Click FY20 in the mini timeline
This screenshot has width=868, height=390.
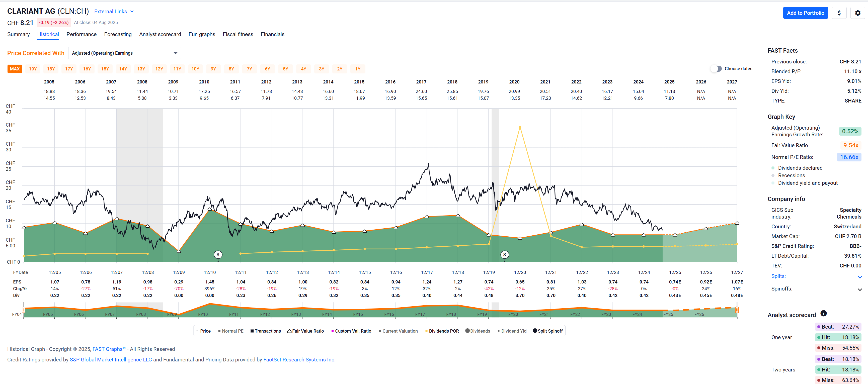click(513, 315)
